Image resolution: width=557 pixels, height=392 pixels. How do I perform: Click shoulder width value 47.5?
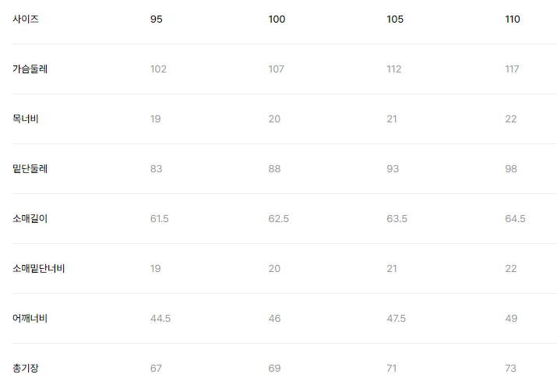[397, 319]
